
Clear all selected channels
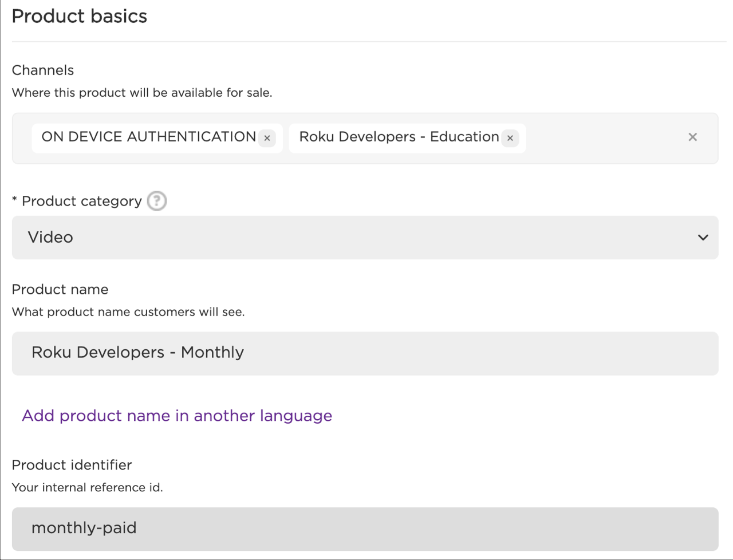(x=692, y=137)
